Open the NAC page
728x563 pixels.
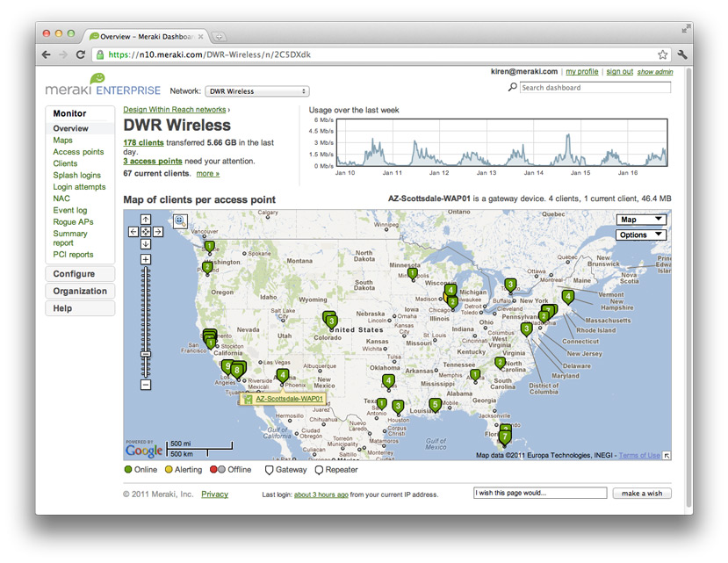point(61,198)
